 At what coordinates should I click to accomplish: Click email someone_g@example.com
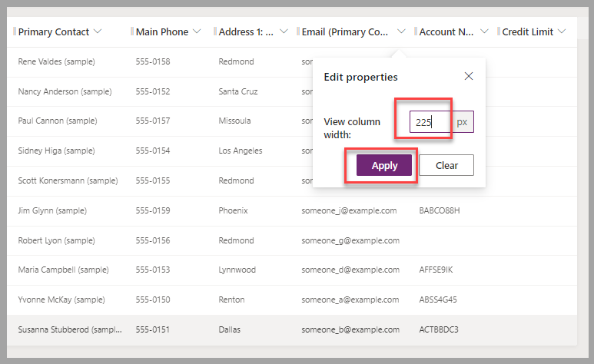350,240
